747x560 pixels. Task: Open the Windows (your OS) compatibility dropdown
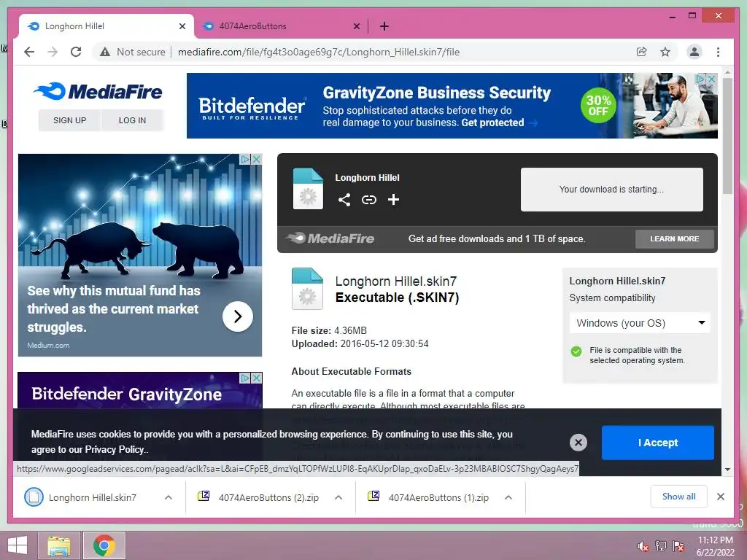click(x=640, y=323)
